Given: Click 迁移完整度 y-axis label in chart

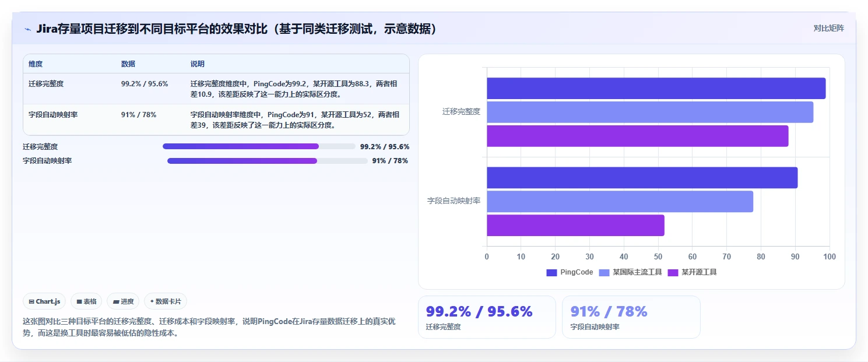Looking at the screenshot, I should click(461, 111).
